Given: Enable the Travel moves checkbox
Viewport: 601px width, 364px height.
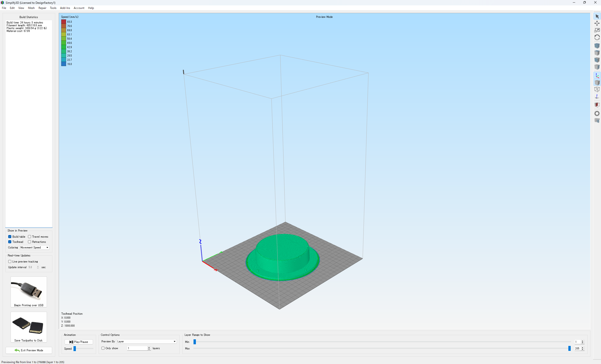Looking at the screenshot, I should [30, 237].
